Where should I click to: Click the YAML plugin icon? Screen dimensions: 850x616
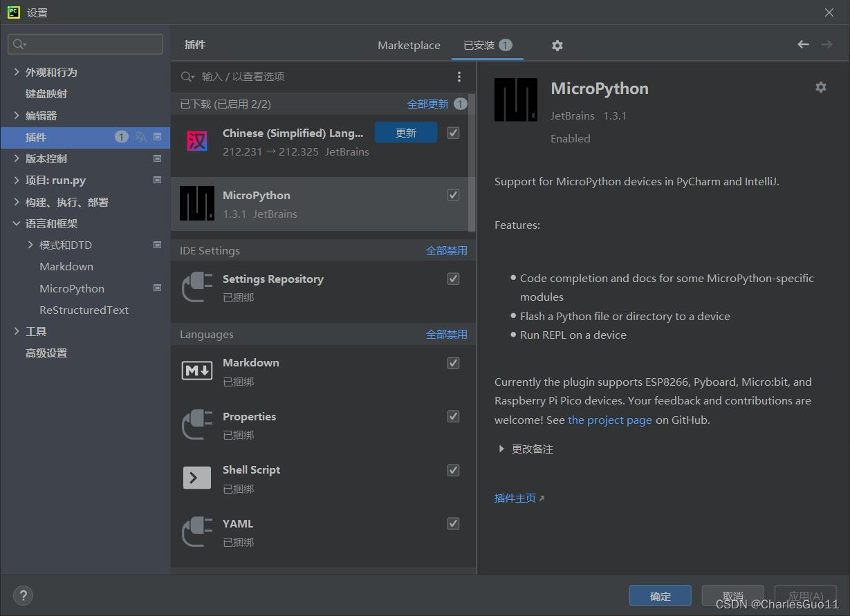pos(197,532)
